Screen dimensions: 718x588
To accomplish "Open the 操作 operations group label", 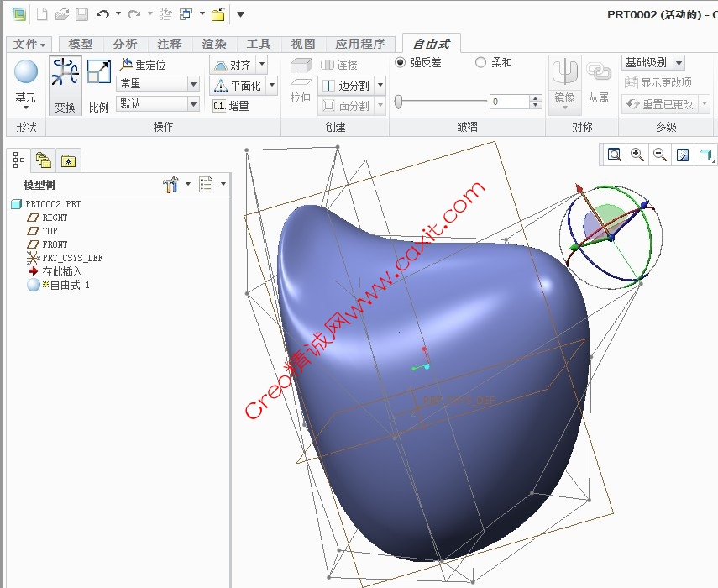I will pyautogui.click(x=163, y=127).
